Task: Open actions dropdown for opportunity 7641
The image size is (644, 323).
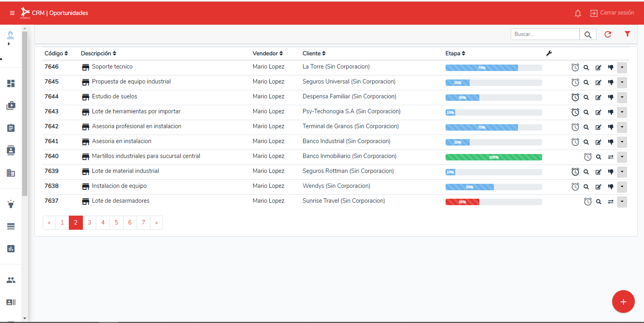Action: coord(622,142)
